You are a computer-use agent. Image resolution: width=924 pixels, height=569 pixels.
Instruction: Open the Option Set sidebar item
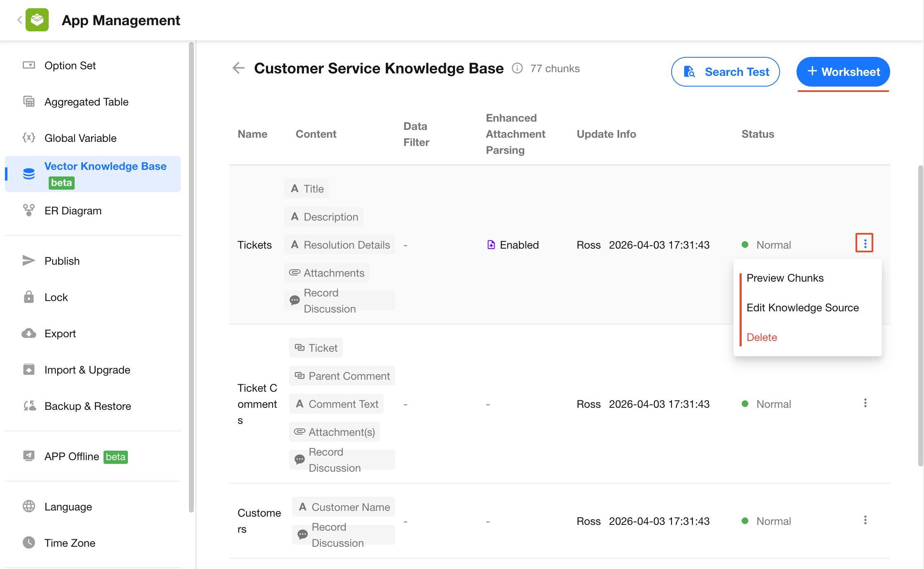point(70,66)
